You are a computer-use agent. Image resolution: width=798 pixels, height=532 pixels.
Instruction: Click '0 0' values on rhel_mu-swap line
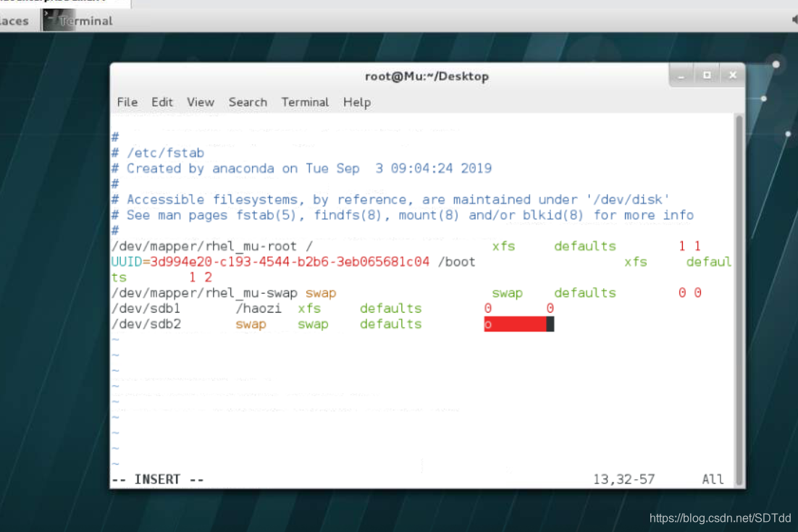[689, 293]
